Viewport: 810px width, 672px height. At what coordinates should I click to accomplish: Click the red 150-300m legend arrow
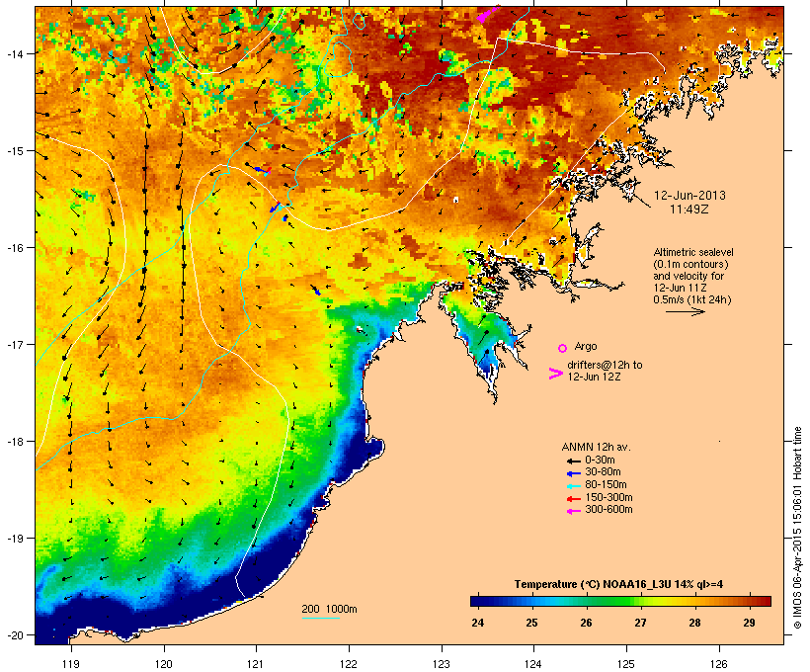point(573,498)
